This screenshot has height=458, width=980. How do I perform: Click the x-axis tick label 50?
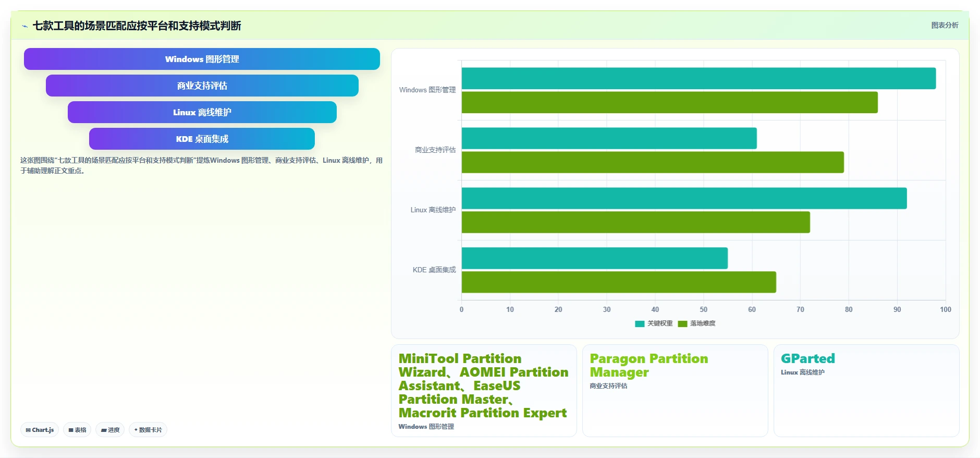tap(704, 309)
